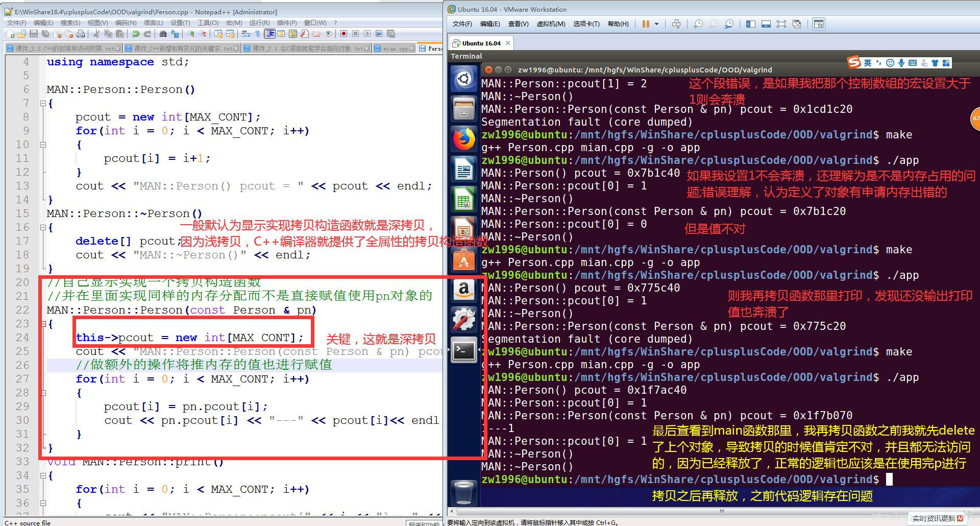Toggle Indent Guide toolbar button
The width and height of the screenshot is (980, 526).
(x=269, y=34)
